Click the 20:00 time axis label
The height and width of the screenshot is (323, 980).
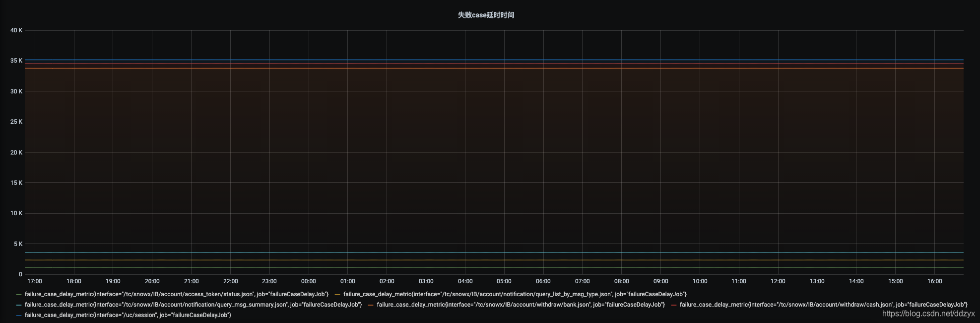(x=152, y=281)
